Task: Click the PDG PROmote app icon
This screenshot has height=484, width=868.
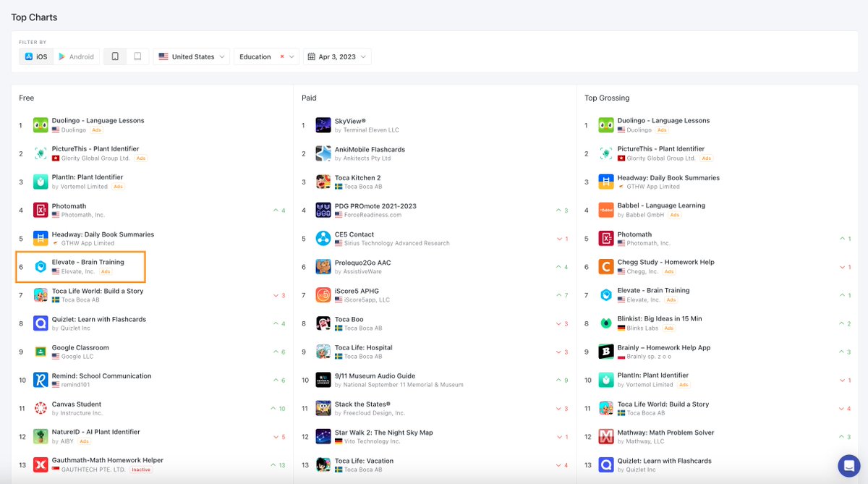Action: [x=323, y=211]
